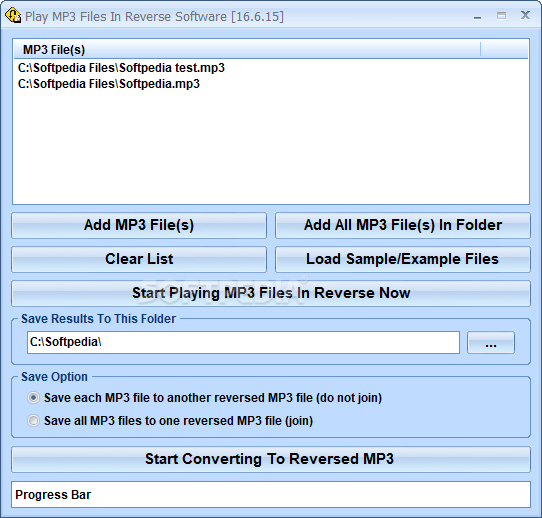The height and width of the screenshot is (518, 542).
Task: Minimize the application window
Action: [x=478, y=16]
